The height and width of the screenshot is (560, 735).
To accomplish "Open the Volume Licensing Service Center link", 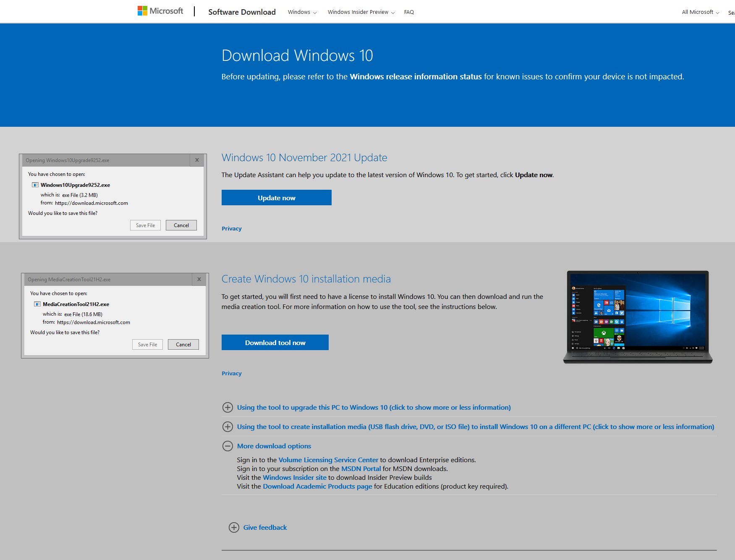I will [x=328, y=460].
